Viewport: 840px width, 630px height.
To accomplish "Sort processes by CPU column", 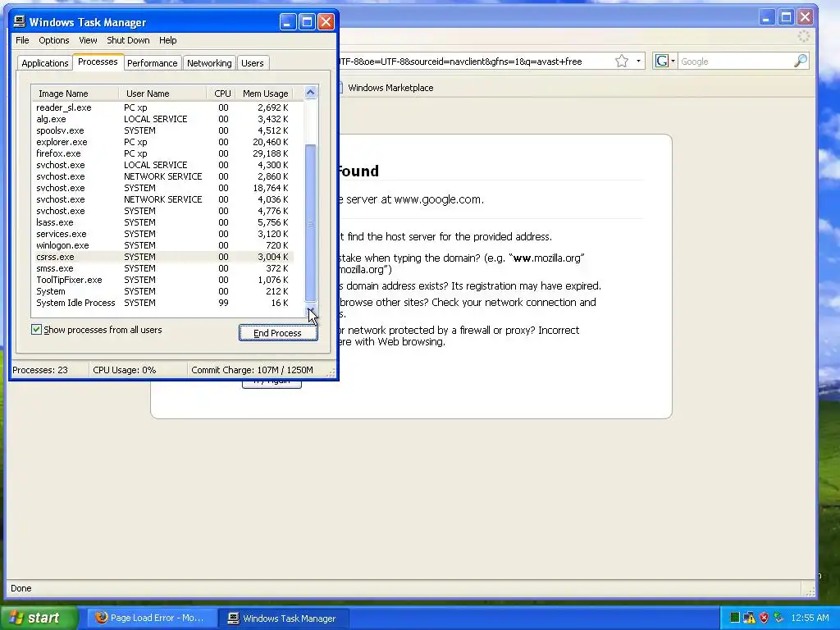I will tap(221, 94).
